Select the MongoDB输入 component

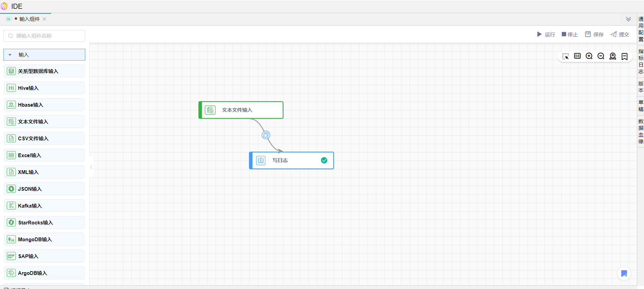coord(44,239)
